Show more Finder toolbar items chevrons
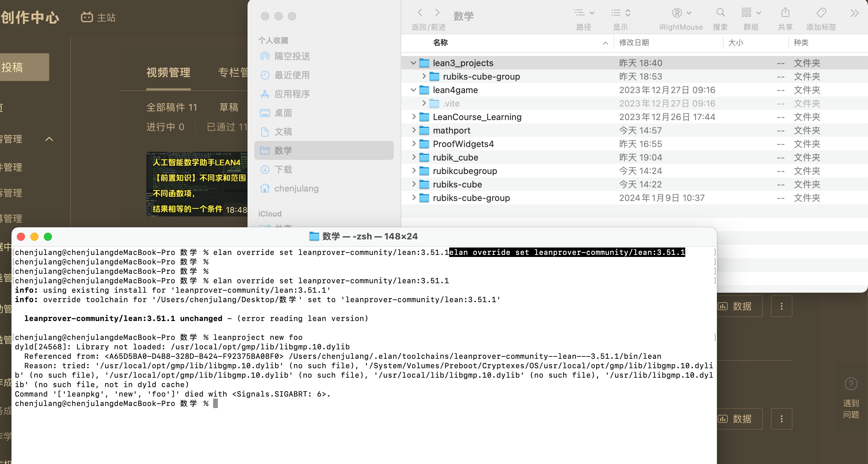 [855, 13]
